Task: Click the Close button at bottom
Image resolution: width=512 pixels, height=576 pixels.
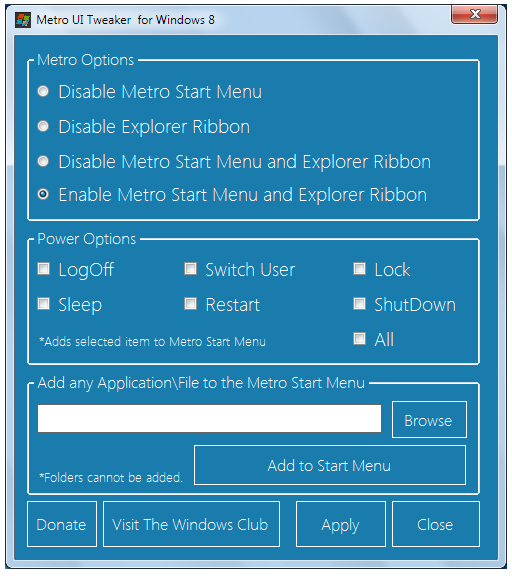Action: pyautogui.click(x=436, y=524)
